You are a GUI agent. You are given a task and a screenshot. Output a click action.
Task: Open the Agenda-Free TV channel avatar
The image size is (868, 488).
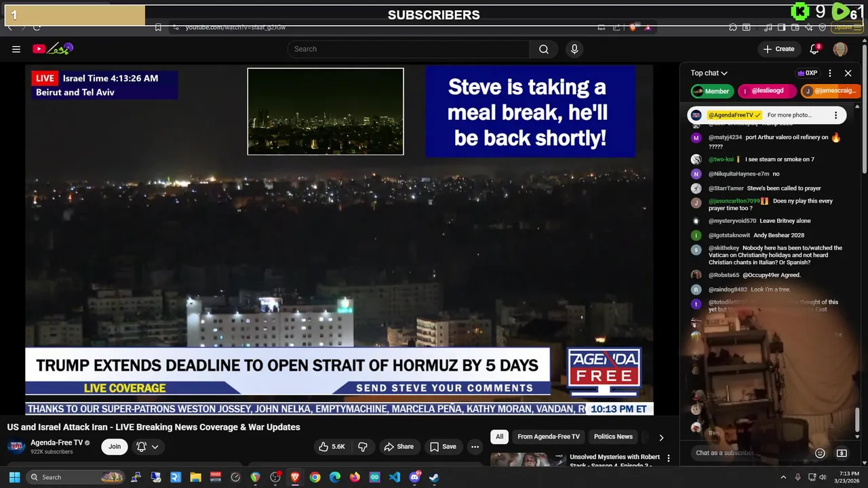pyautogui.click(x=16, y=447)
